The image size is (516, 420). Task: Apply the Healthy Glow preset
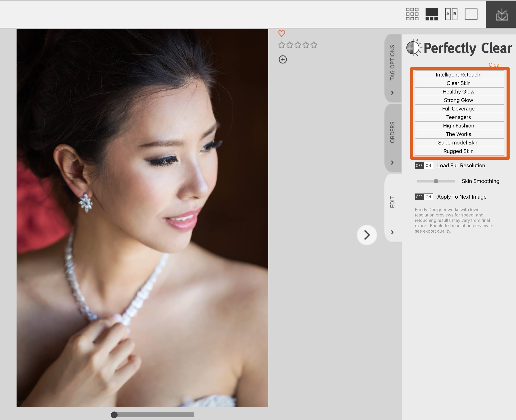[x=459, y=92]
